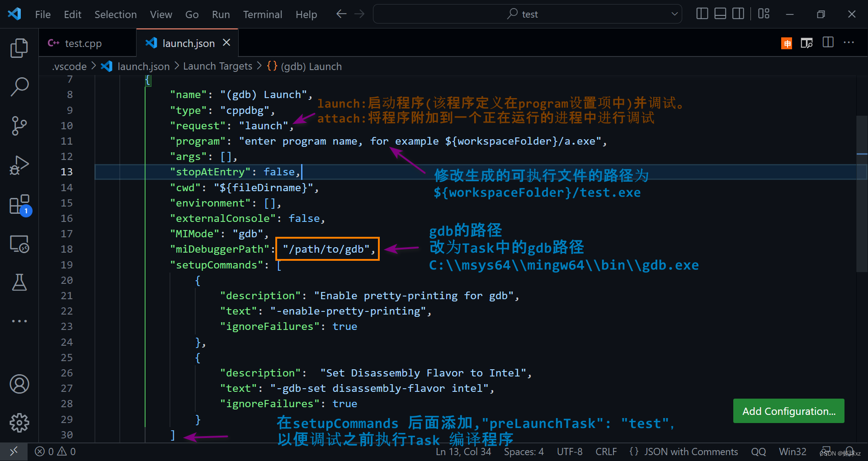
Task: Toggle the primary side bar
Action: [702, 14]
